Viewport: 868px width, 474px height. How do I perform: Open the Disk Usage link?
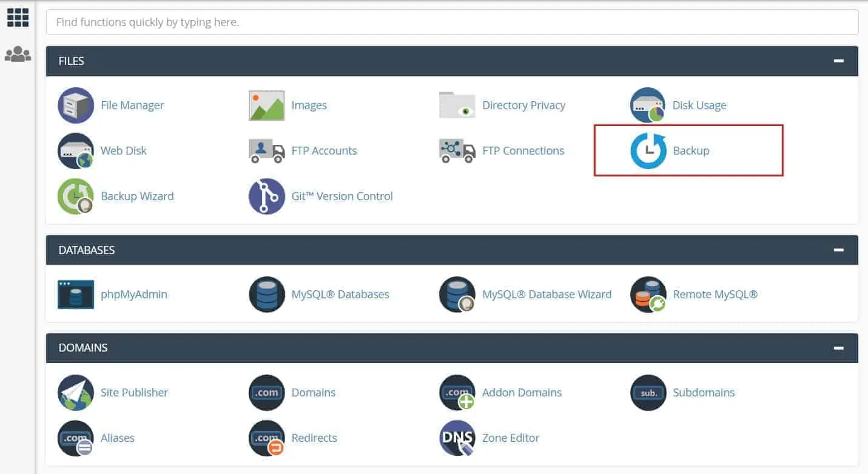(x=699, y=105)
